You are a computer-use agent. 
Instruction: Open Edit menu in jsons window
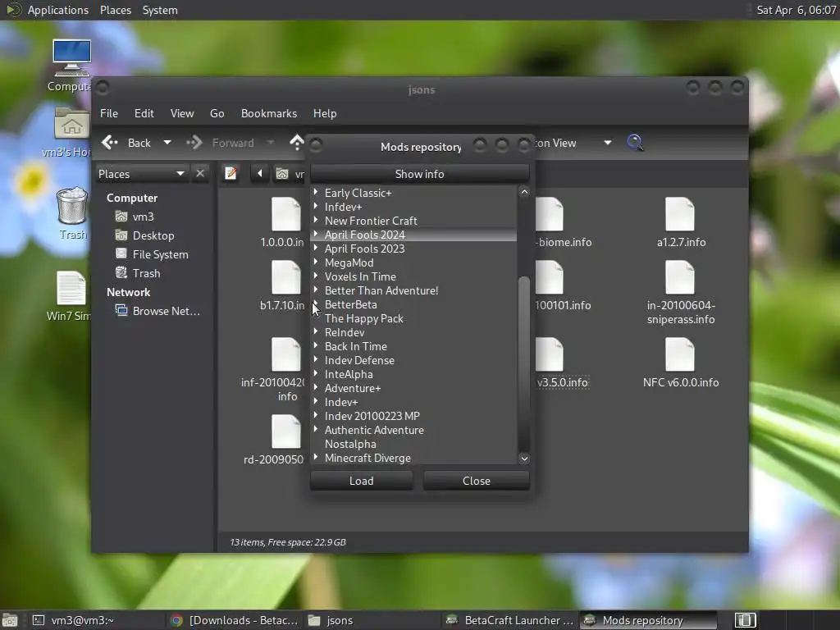(144, 113)
